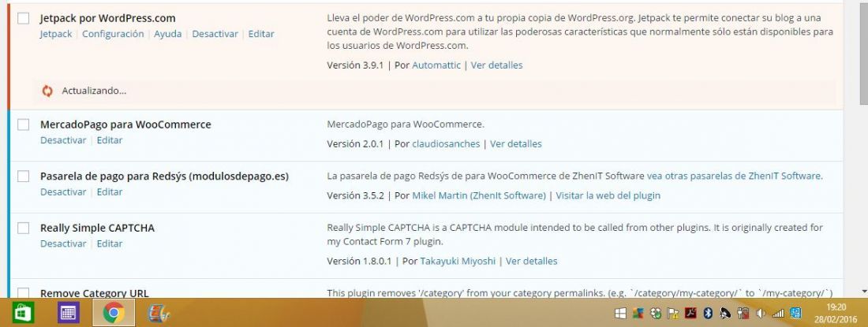Check the Remove Category URL checkbox

23,293
